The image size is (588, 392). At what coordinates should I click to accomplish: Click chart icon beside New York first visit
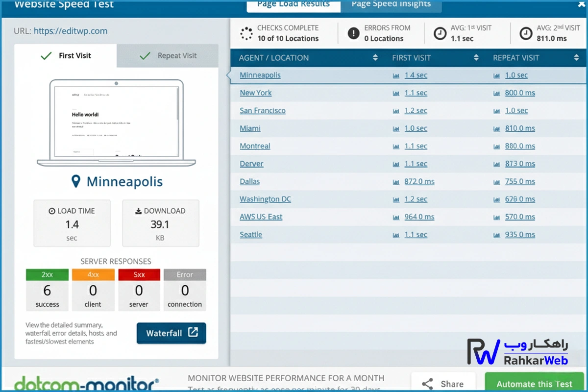click(x=396, y=94)
